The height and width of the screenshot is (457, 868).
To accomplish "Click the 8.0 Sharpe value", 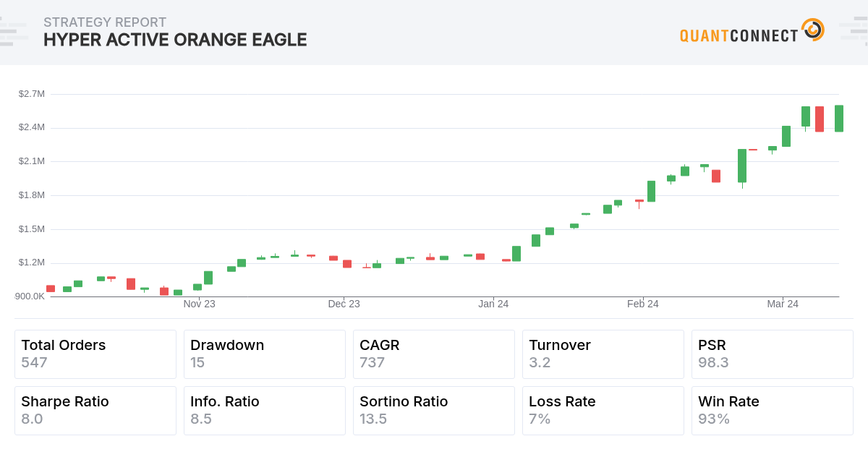I will pos(32,419).
